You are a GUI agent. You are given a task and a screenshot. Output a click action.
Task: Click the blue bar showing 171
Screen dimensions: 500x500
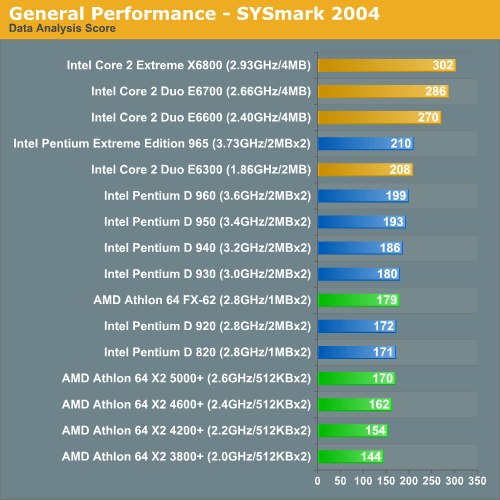point(357,352)
